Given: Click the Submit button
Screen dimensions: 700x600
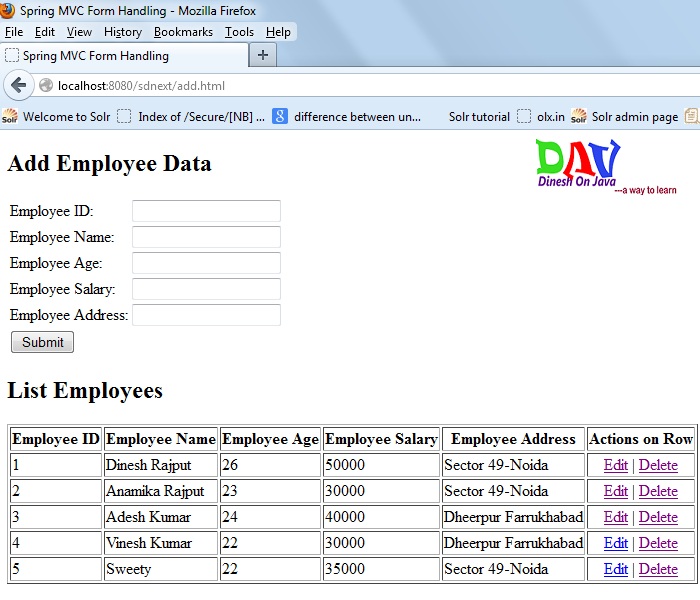Looking at the screenshot, I should coord(42,342).
